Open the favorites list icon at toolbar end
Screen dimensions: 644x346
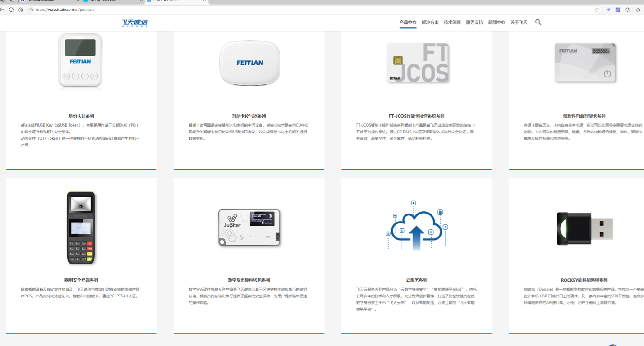[x=638, y=9]
